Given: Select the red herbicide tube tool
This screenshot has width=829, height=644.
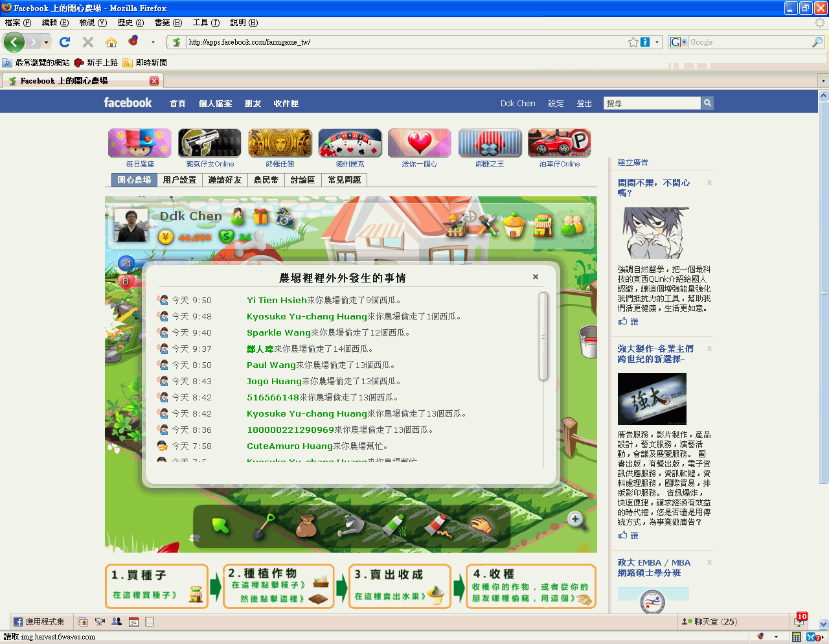Looking at the screenshot, I should coord(437,525).
